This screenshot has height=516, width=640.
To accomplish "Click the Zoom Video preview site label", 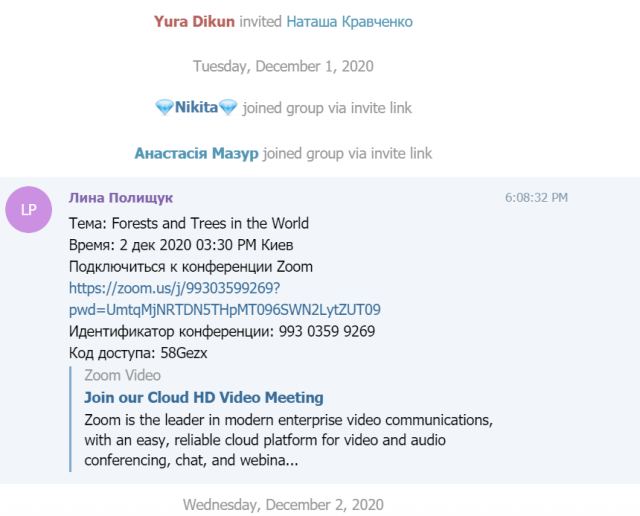I will (122, 375).
